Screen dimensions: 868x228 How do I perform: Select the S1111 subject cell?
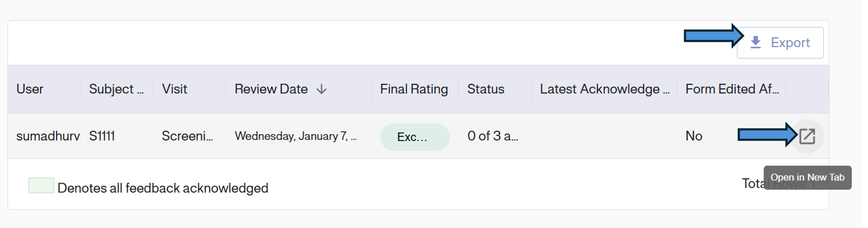pos(102,136)
